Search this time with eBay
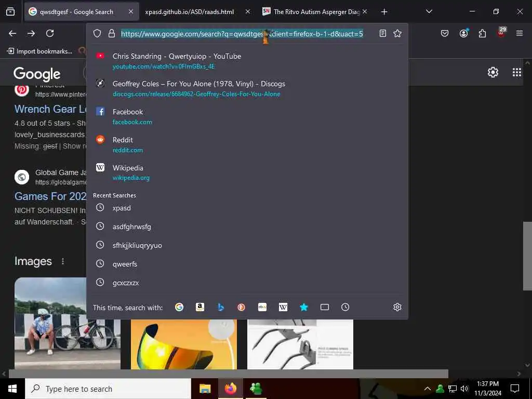The height and width of the screenshot is (399, 532). click(262, 307)
